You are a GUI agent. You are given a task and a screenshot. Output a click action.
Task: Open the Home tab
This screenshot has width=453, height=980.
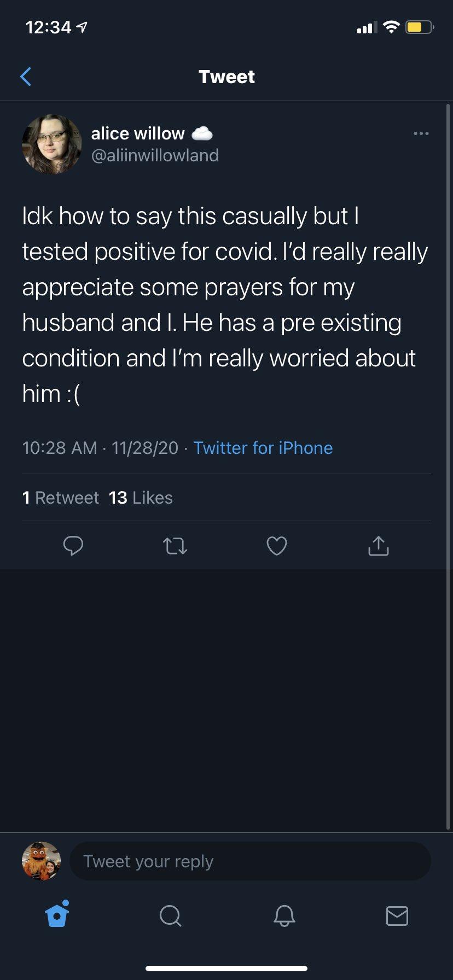pyautogui.click(x=57, y=915)
